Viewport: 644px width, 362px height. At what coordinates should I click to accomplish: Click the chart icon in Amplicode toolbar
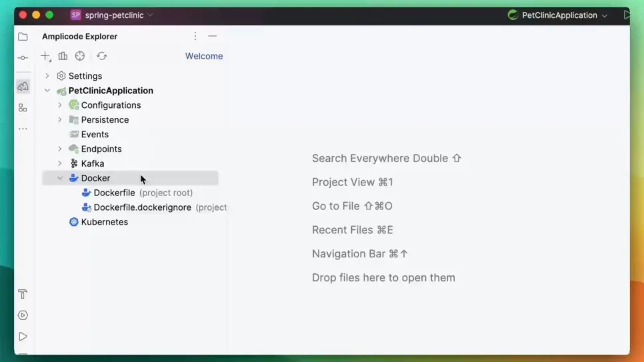[63, 56]
